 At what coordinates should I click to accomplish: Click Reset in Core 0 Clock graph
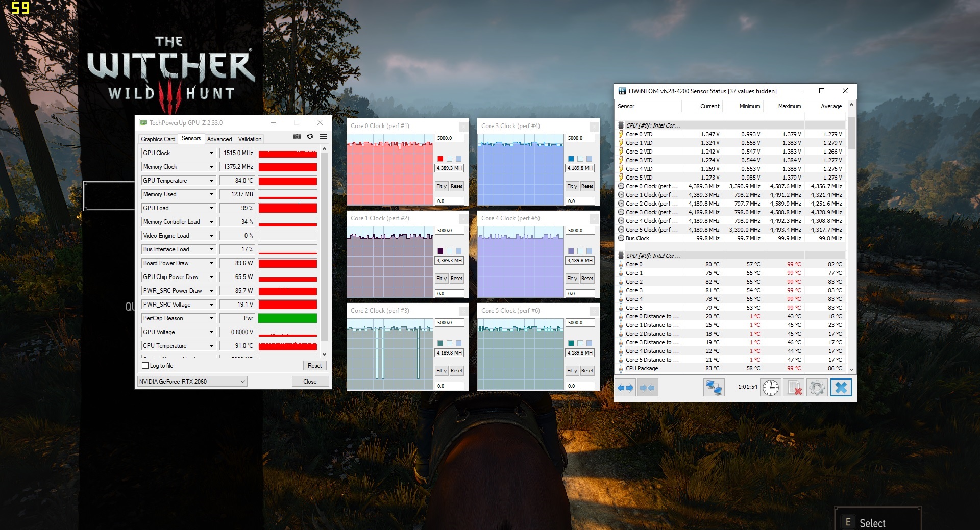(x=456, y=186)
